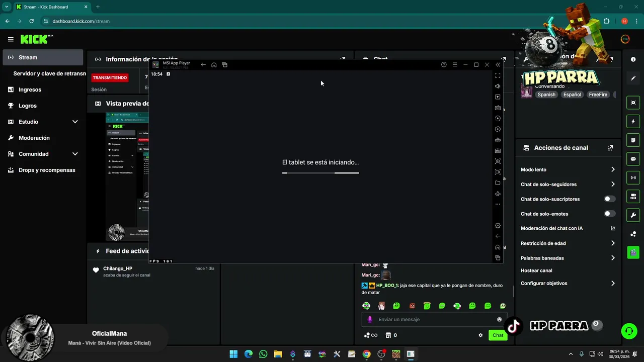Open MSI App Player help question icon
Image resolution: width=644 pixels, height=362 pixels.
point(444,64)
